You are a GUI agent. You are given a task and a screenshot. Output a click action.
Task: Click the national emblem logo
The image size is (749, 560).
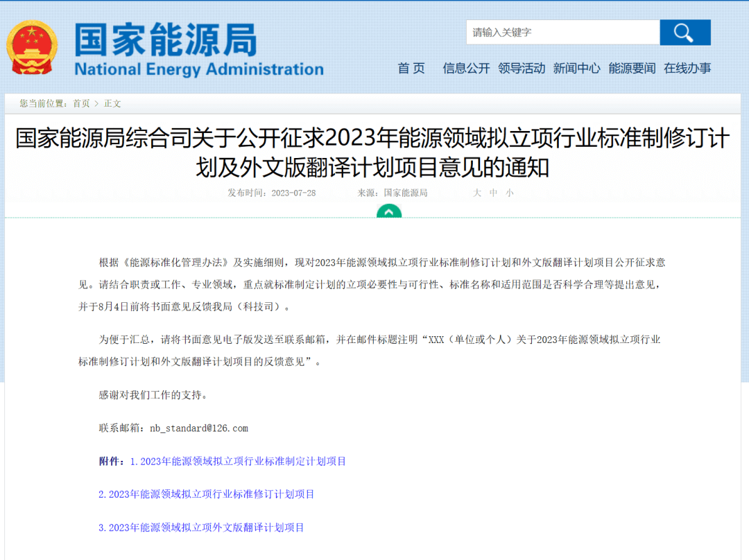[x=32, y=44]
